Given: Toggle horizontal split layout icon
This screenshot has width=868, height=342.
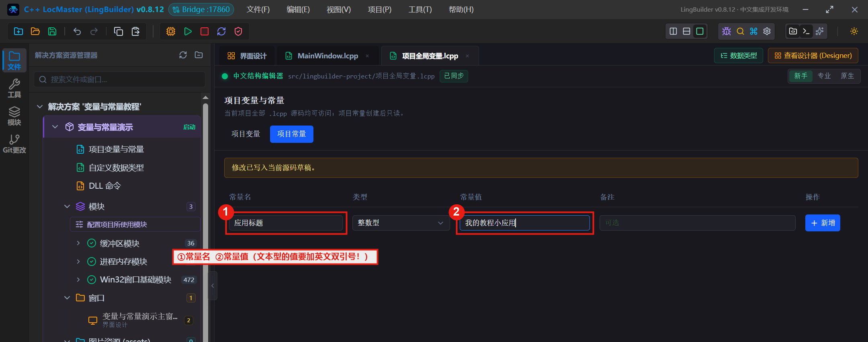Looking at the screenshot, I should coord(687,31).
